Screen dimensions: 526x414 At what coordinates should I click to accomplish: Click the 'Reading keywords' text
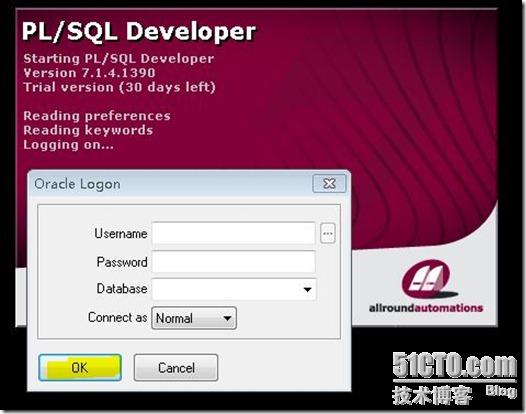pos(88,130)
